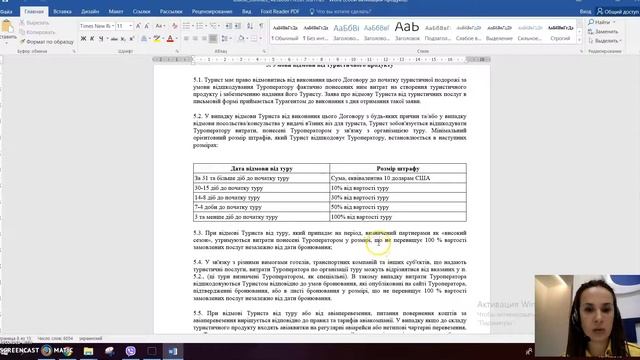
Task: Select the Обычный style
Action: [x=285, y=32]
